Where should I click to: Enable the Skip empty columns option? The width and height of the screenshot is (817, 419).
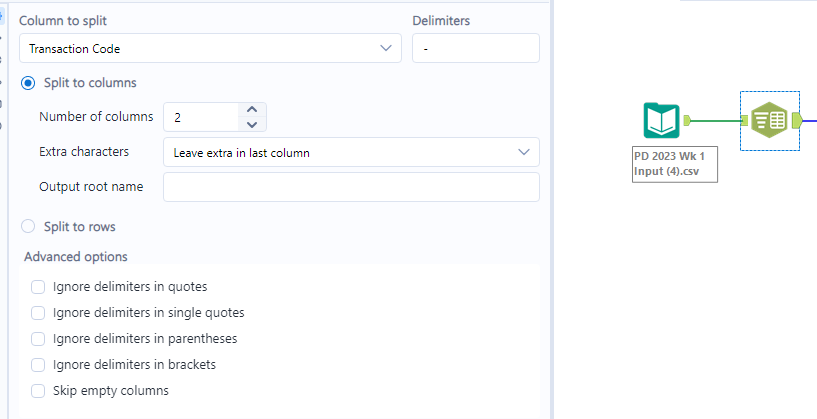coord(38,391)
